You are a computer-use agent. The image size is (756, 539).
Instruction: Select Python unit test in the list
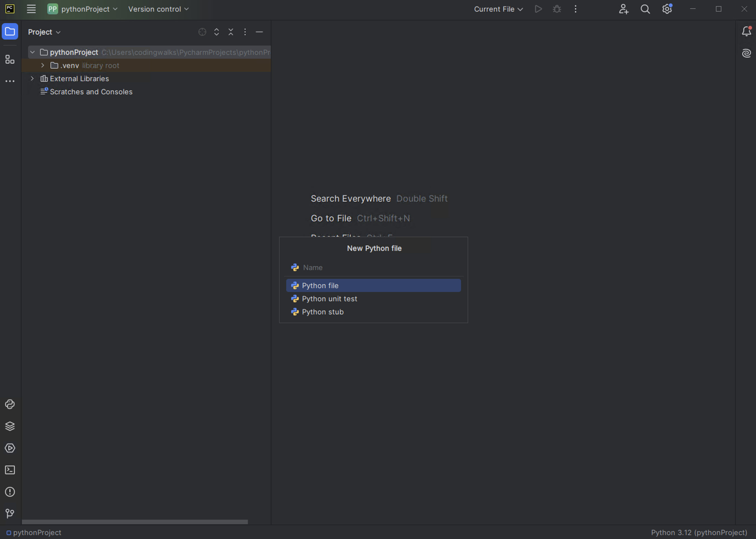pos(329,299)
